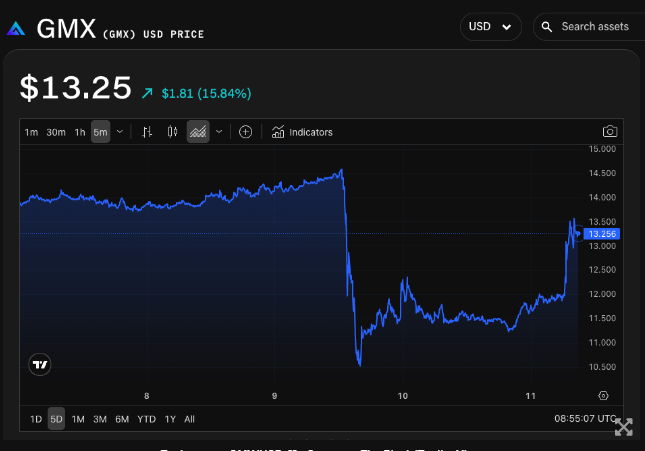Select the 1M date range tab

[x=78, y=419]
